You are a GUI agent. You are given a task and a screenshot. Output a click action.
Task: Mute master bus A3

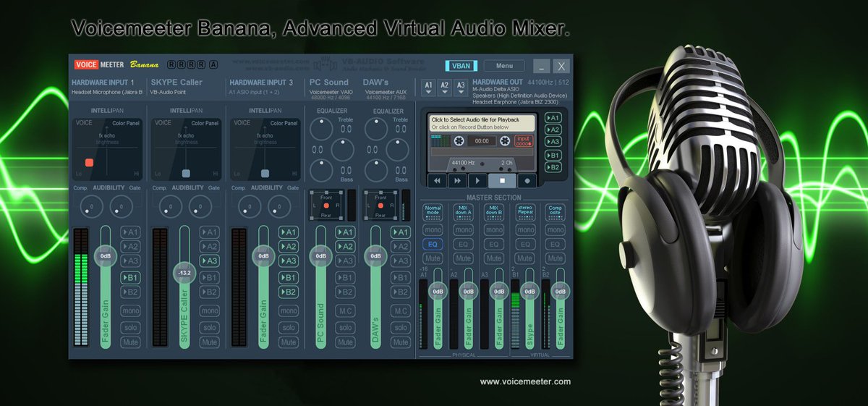(x=494, y=258)
